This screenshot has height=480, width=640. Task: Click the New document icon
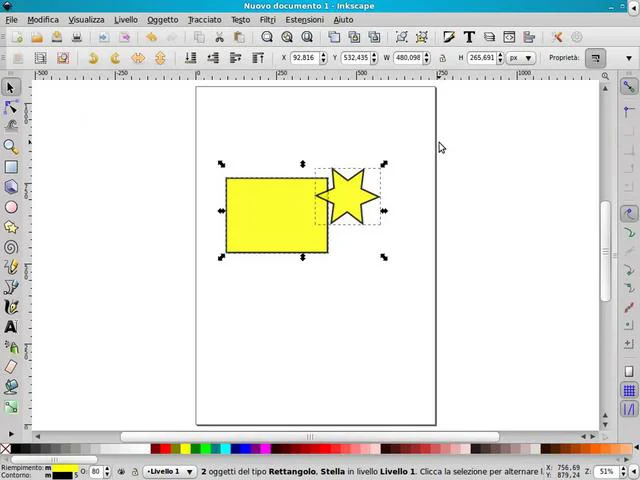point(18,37)
